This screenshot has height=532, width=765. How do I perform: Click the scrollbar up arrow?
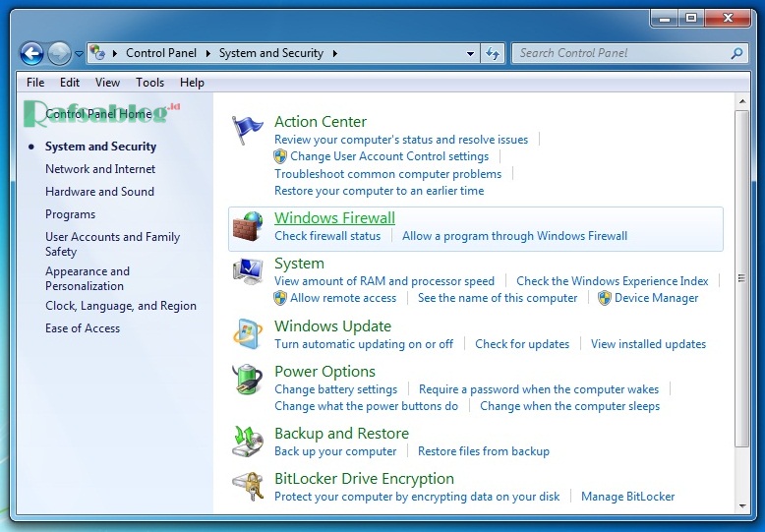point(742,101)
